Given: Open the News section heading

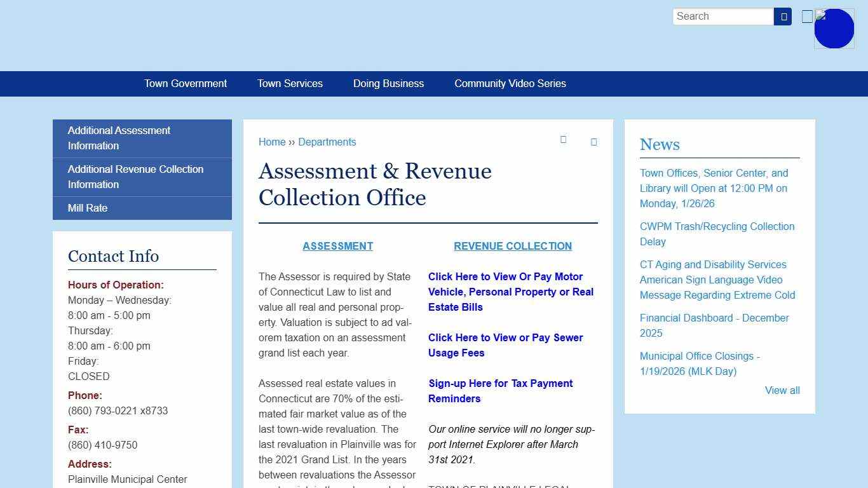Looking at the screenshot, I should [x=659, y=145].
